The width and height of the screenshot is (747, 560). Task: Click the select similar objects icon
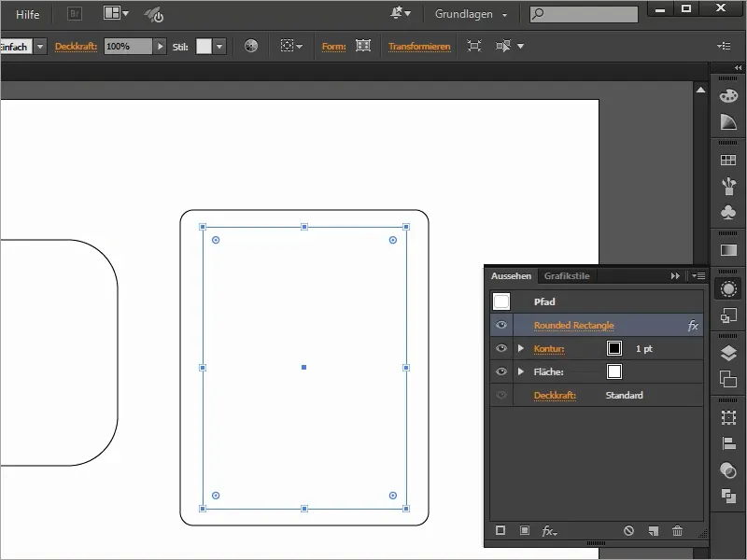pos(503,46)
